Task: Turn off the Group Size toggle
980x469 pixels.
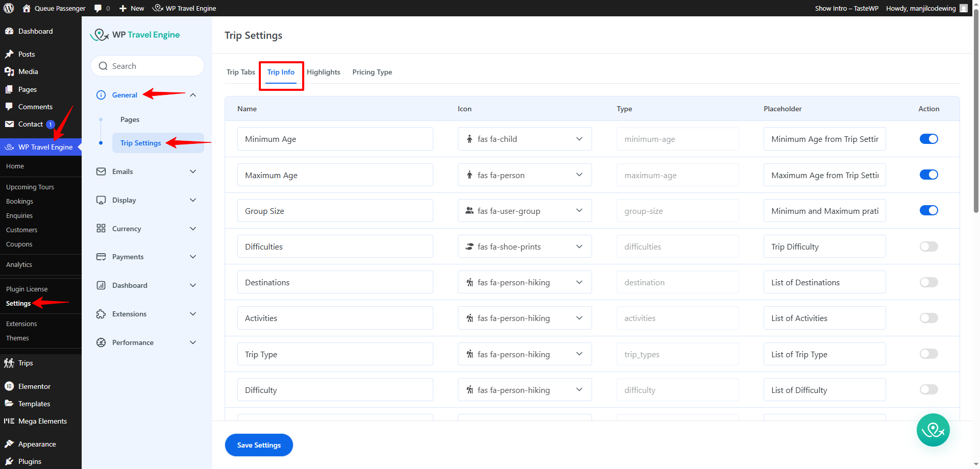Action: 928,210
